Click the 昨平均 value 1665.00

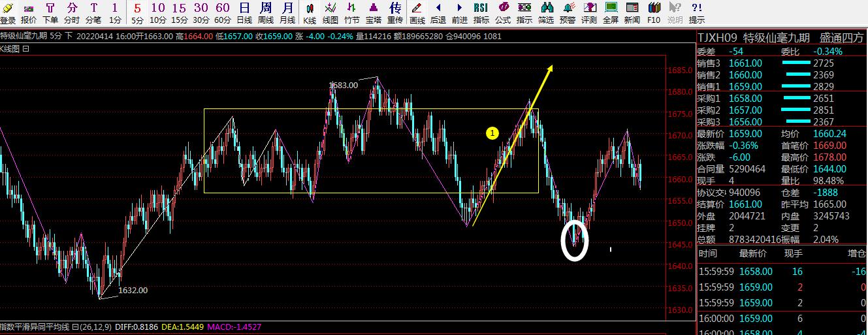[829, 204]
